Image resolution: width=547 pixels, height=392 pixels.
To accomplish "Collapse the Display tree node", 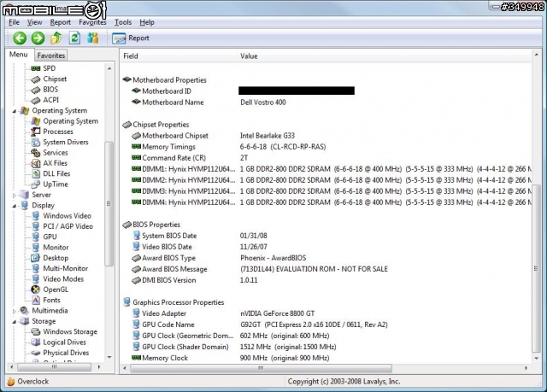I will pos(15,206).
